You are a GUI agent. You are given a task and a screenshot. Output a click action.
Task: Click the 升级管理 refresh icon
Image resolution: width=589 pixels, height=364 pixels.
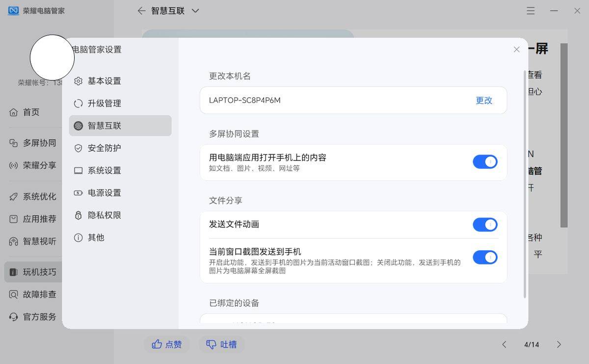point(78,104)
